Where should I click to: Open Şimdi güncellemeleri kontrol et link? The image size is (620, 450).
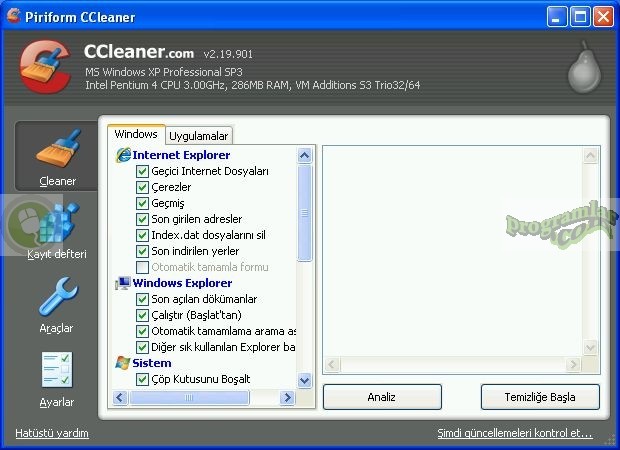click(515, 433)
